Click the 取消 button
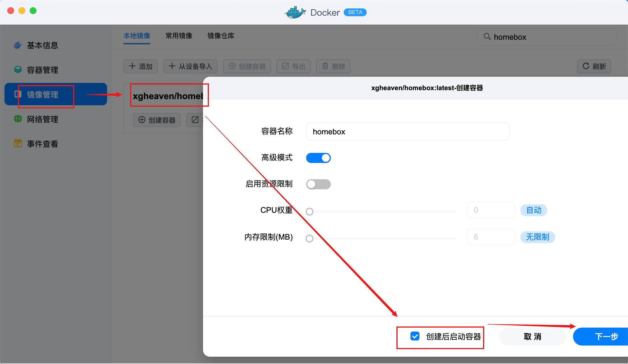 click(x=532, y=337)
